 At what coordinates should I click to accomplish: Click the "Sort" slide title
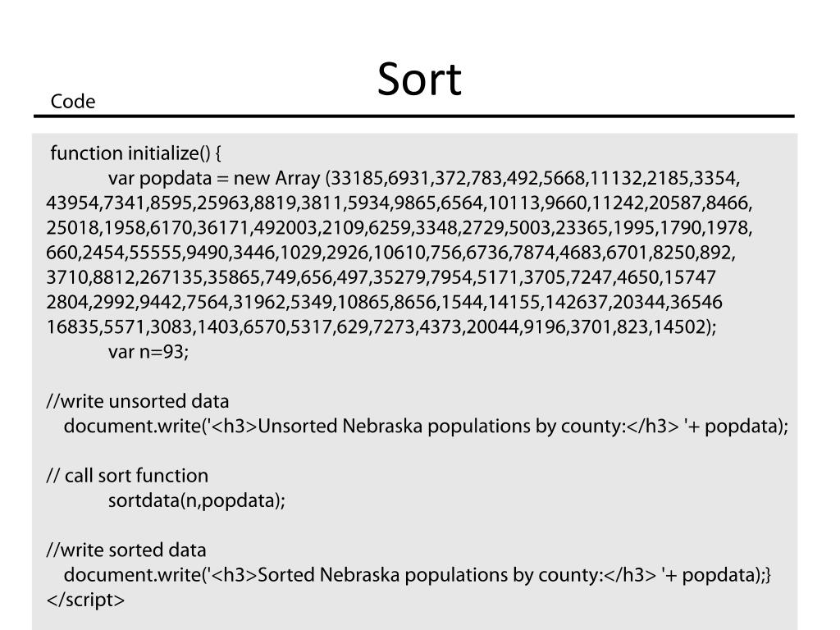(x=419, y=80)
